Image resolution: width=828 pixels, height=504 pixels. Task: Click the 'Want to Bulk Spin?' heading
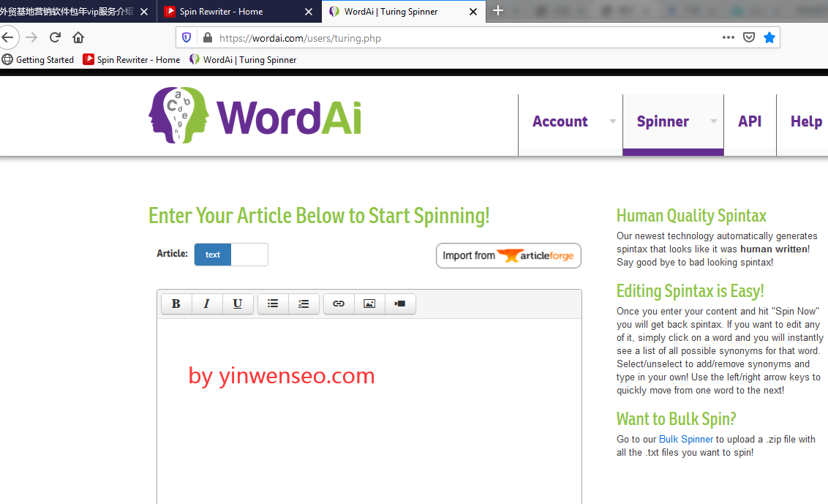(676, 419)
